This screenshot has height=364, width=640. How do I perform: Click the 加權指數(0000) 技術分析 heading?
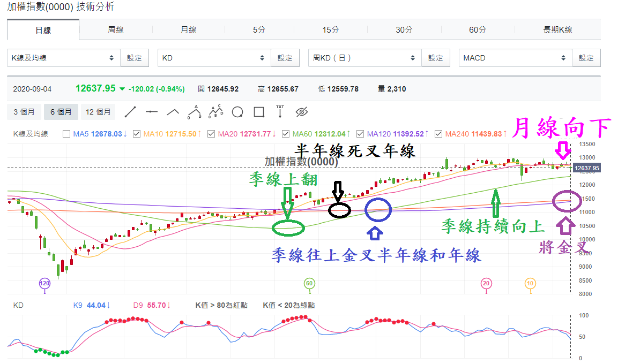pyautogui.click(x=61, y=6)
